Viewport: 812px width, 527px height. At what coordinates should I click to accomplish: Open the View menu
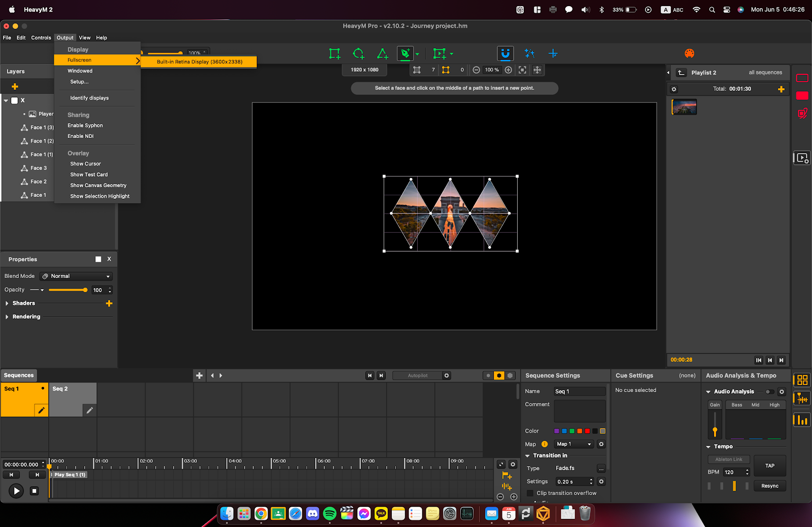coord(85,38)
